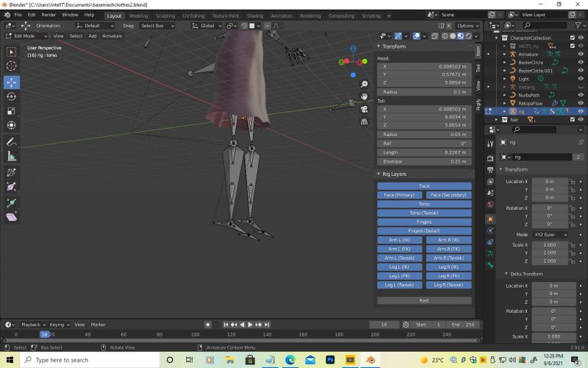Click the End frame field
Screen dimensions: 588x368
465,325
